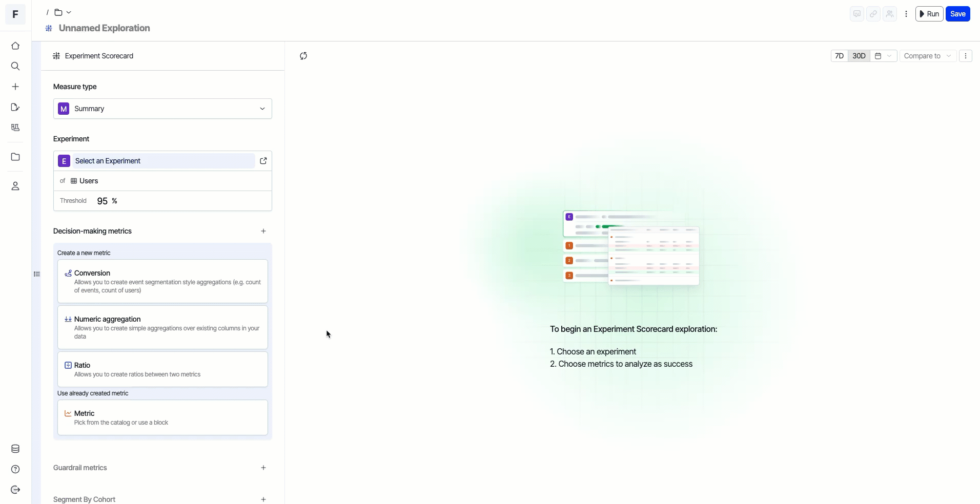980x504 pixels.
Task: Open the Compare to dropdown
Action: click(927, 56)
